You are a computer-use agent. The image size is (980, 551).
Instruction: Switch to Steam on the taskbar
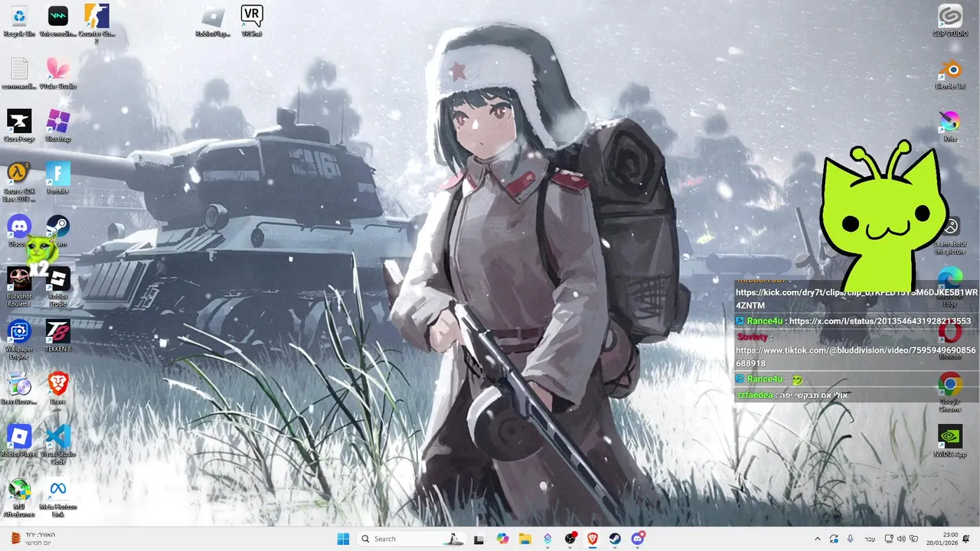(x=616, y=539)
